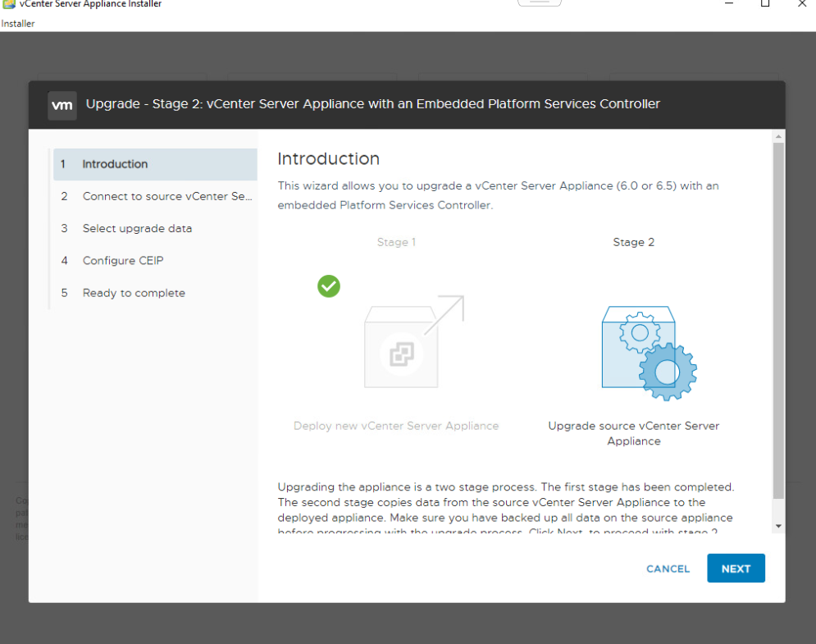Click the green Stage 1 completed checkmark
Screen dimensions: 816x644
[329, 286]
